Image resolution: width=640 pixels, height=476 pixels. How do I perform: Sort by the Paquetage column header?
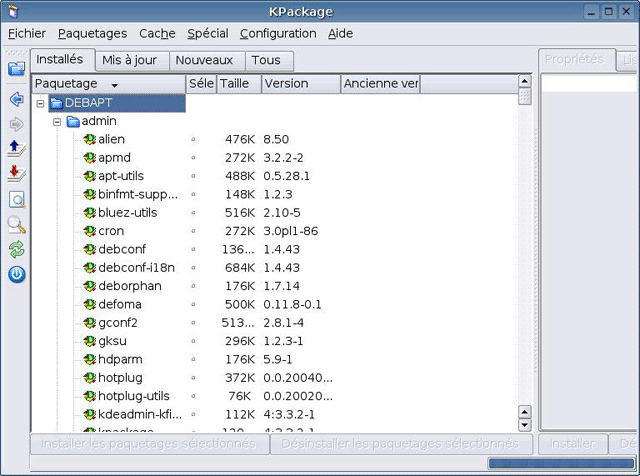click(x=109, y=84)
